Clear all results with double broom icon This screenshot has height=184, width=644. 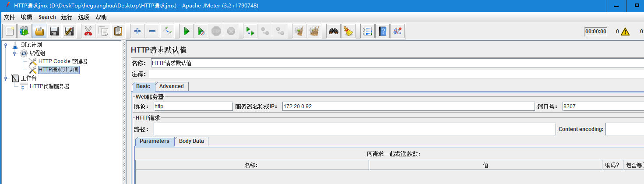point(314,31)
